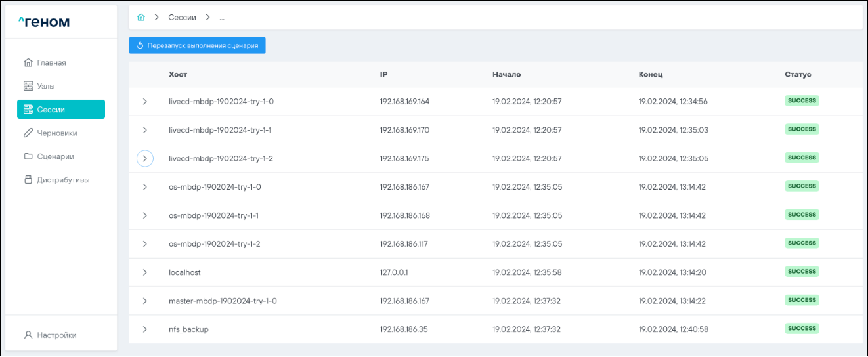The width and height of the screenshot is (868, 357).
Task: Click the breadcrumb ellipsis item
Action: point(222,18)
